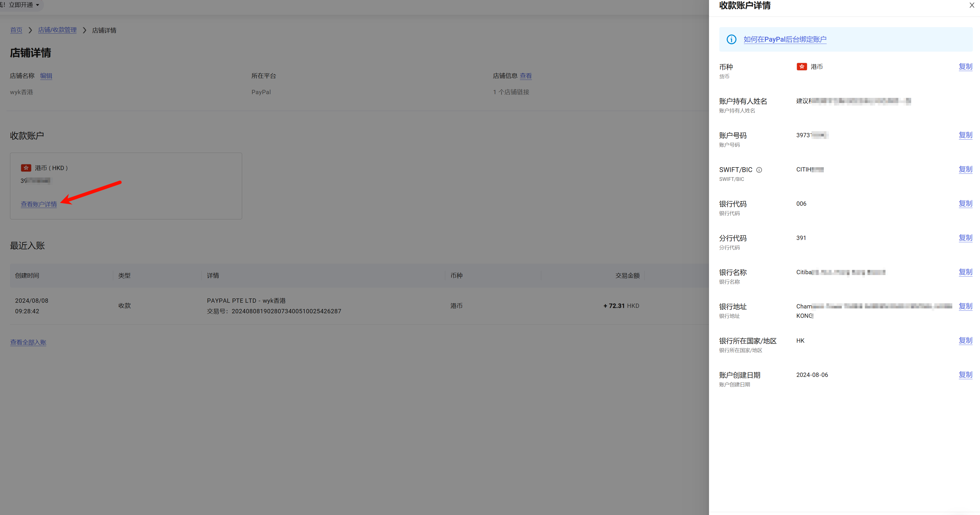The image size is (980, 515).
Task: Click the 1 个店铺链接 text
Action: click(x=511, y=92)
